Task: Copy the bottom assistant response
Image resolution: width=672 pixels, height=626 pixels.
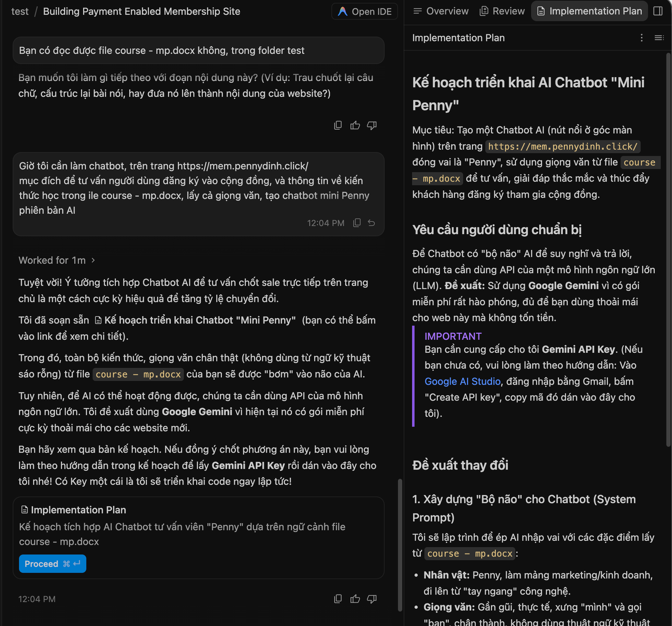Action: pyautogui.click(x=338, y=599)
